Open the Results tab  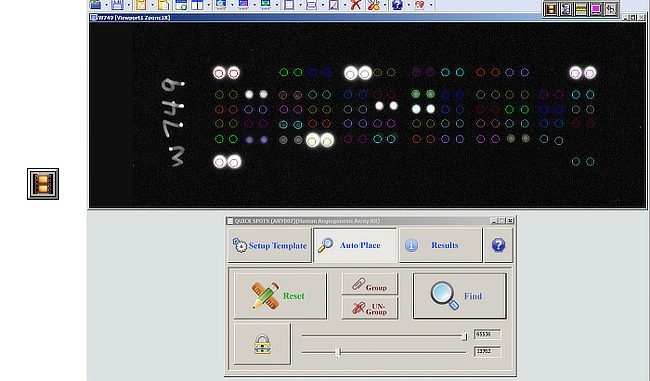click(x=441, y=245)
